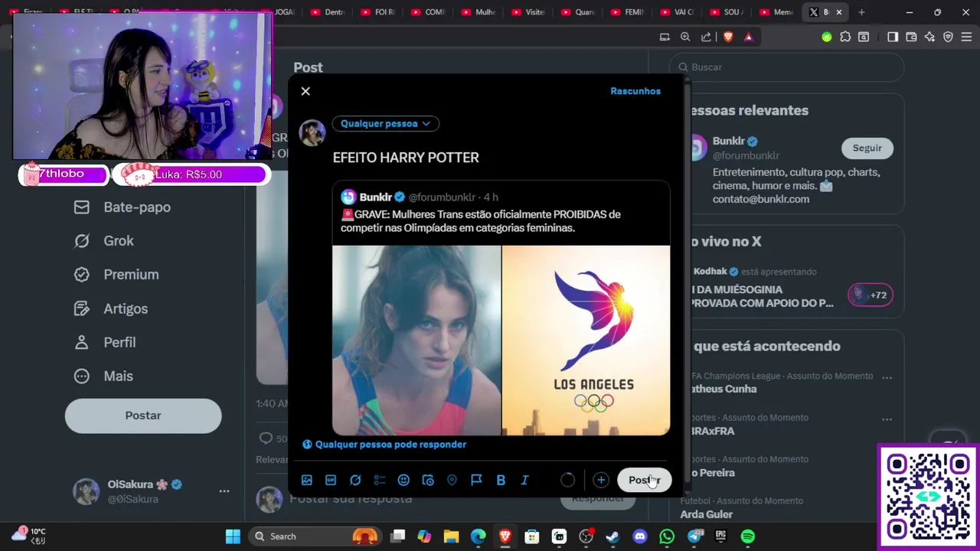
Task: Open the Los Angeles Olympics logo image
Action: pos(586,340)
